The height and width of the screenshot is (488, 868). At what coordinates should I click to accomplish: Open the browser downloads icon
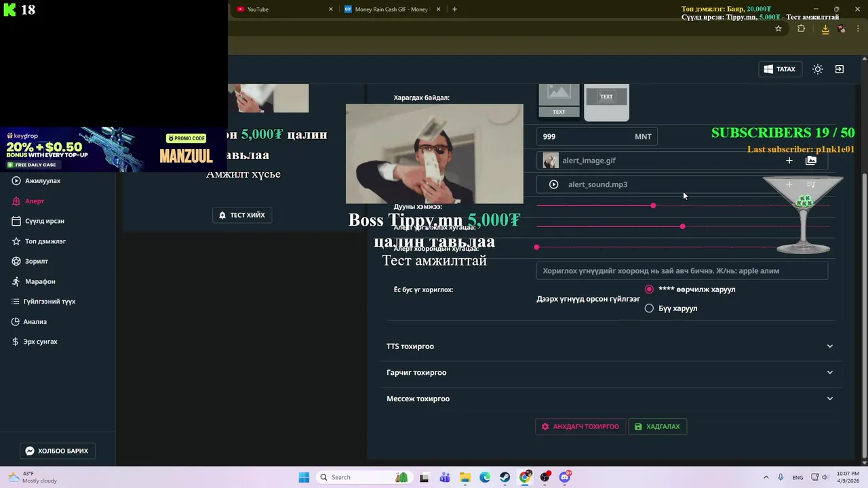(x=825, y=28)
